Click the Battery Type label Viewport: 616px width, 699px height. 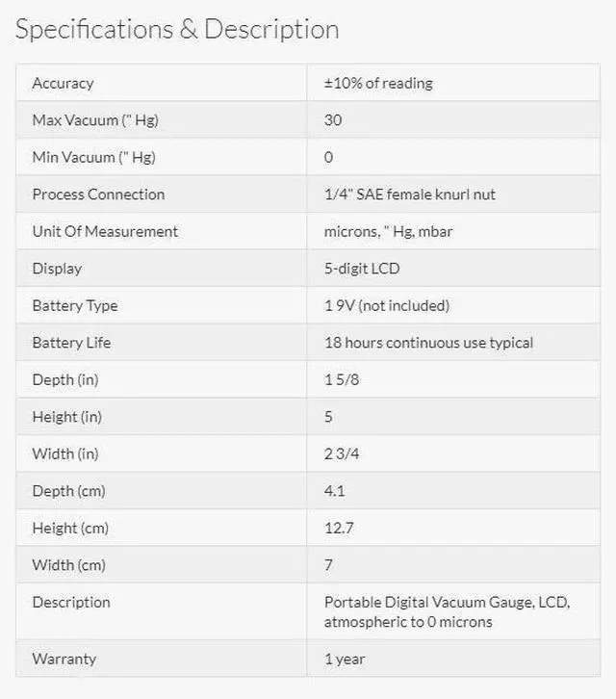(75, 306)
